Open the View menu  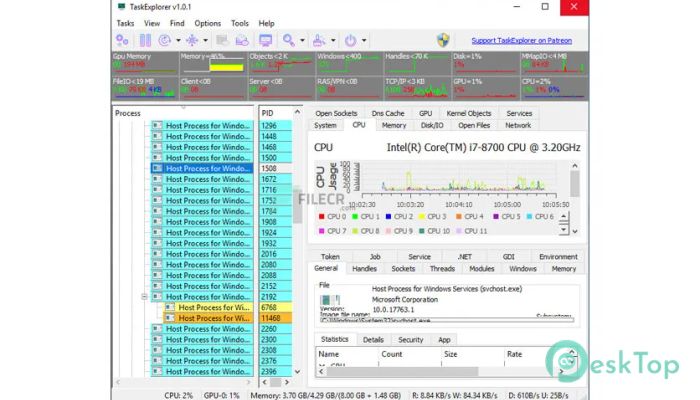(152, 23)
